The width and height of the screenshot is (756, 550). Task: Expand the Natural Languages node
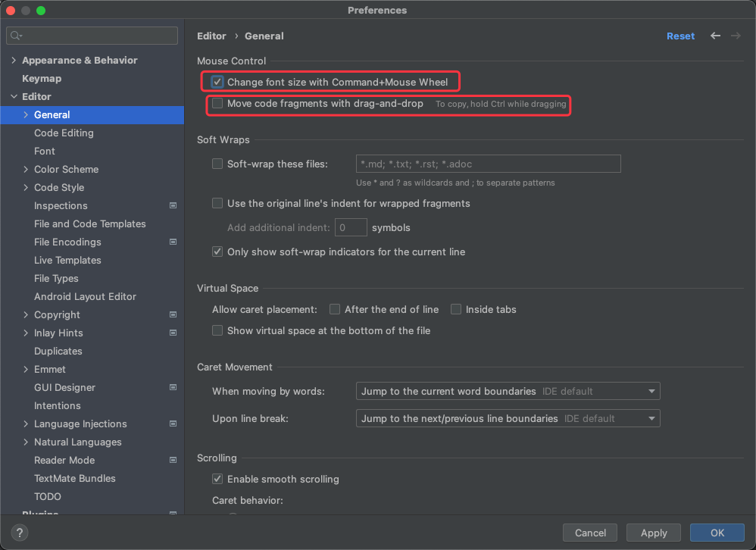click(26, 442)
